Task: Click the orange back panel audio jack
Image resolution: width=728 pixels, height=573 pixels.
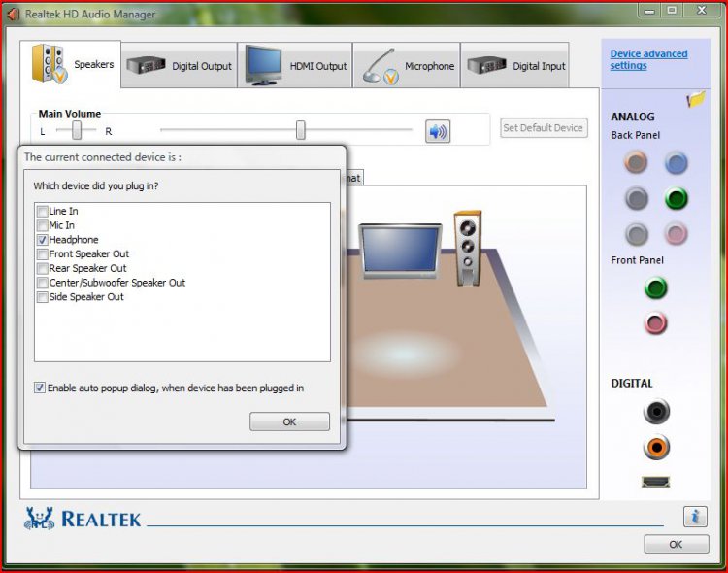Action: coord(636,162)
